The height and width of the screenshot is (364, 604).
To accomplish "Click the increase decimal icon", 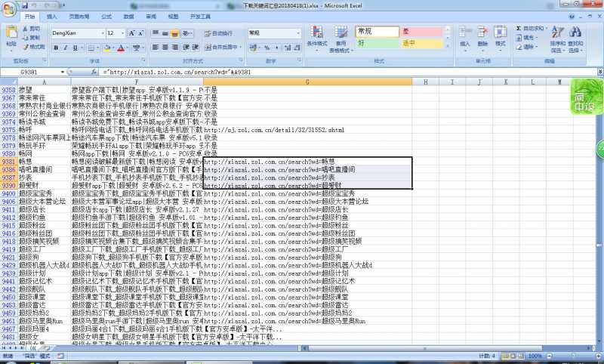I will pyautogui.click(x=288, y=48).
